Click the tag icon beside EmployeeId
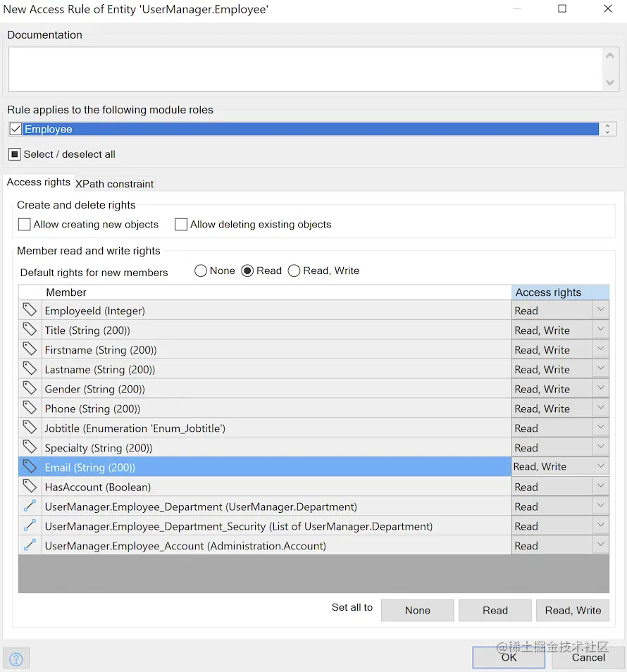This screenshot has width=627, height=672. pyautogui.click(x=30, y=310)
